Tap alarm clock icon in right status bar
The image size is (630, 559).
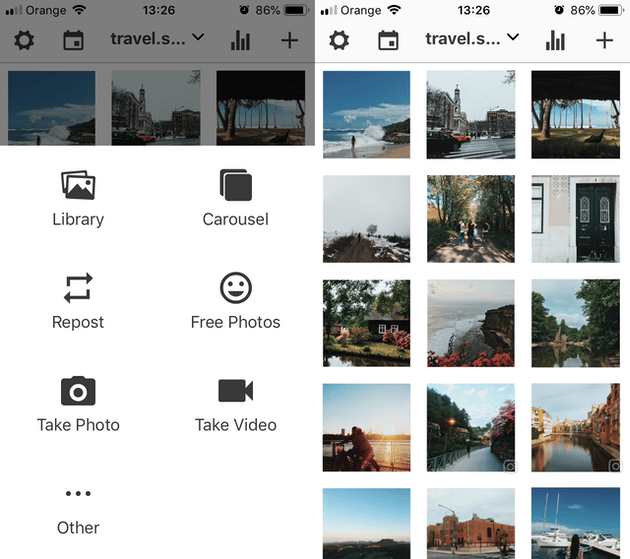559,10
